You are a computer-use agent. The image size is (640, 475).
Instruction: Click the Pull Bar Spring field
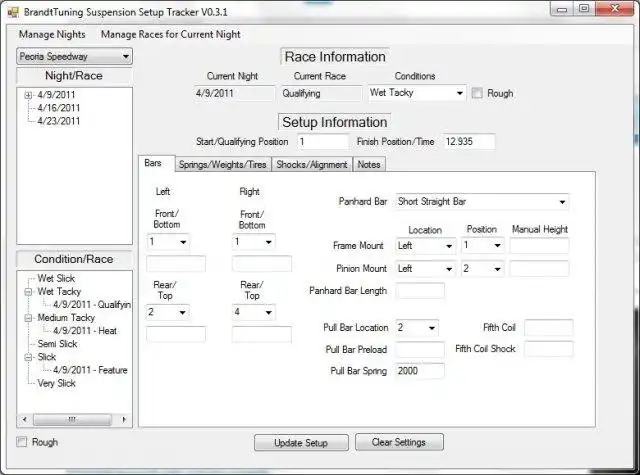420,371
